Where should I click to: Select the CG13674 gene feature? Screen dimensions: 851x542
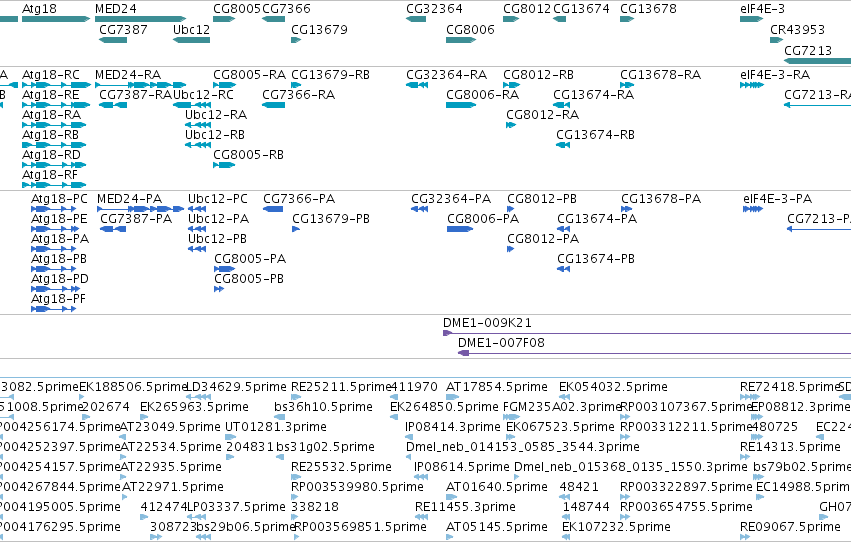pyautogui.click(x=560, y=19)
